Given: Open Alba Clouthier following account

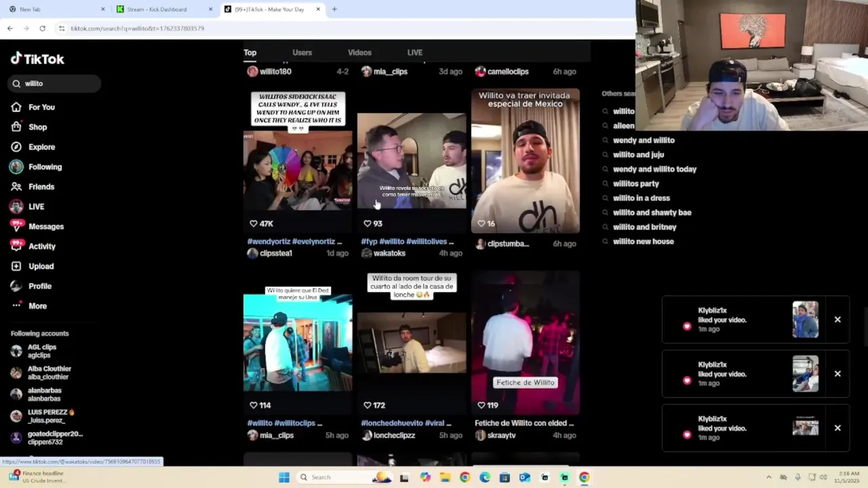Looking at the screenshot, I should (49, 373).
